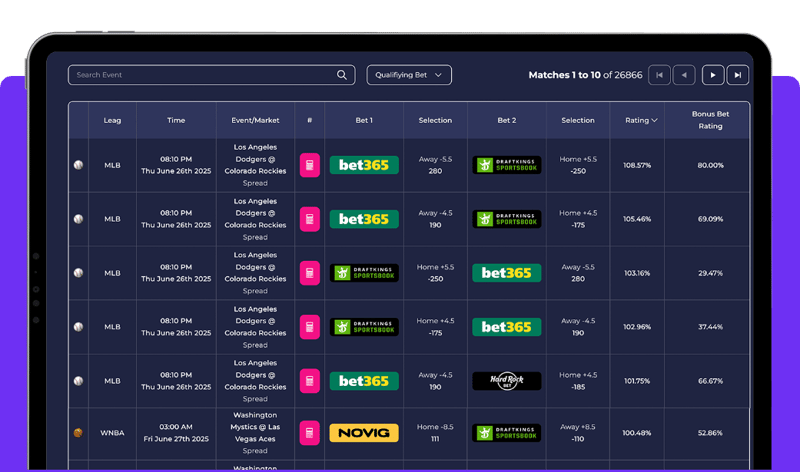Click the 108.57% rating value
800x472 pixels.
tap(637, 165)
